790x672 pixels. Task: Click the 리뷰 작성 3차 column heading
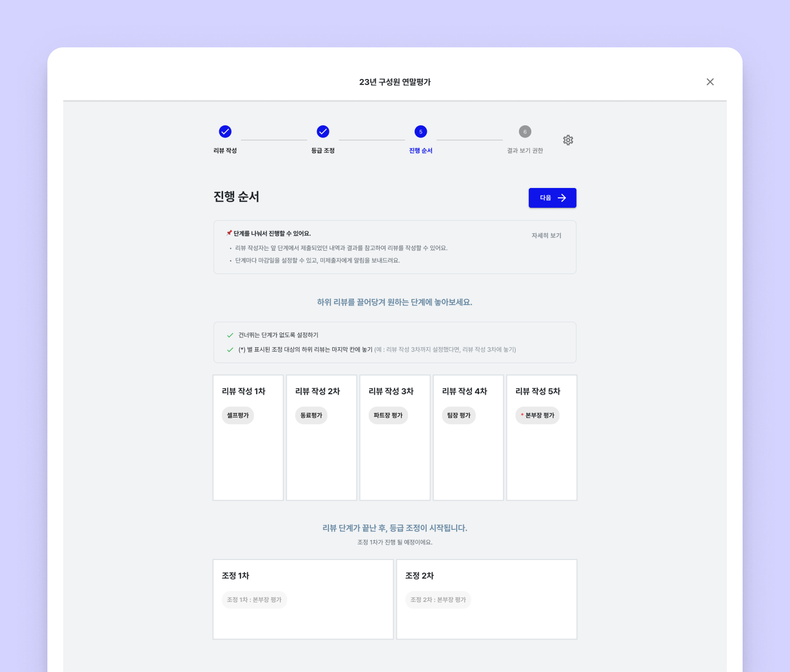[x=391, y=391]
